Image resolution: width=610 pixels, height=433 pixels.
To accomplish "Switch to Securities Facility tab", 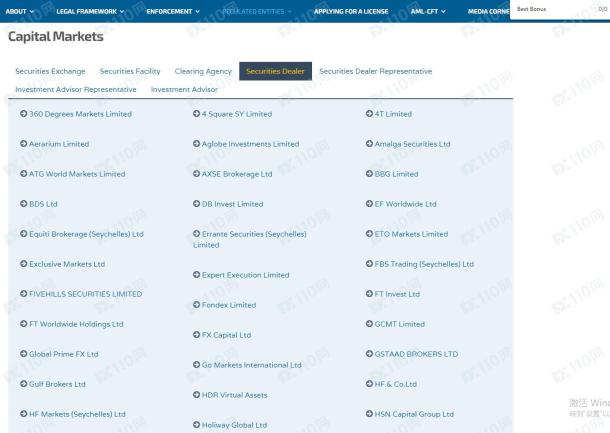I will click(x=130, y=71).
